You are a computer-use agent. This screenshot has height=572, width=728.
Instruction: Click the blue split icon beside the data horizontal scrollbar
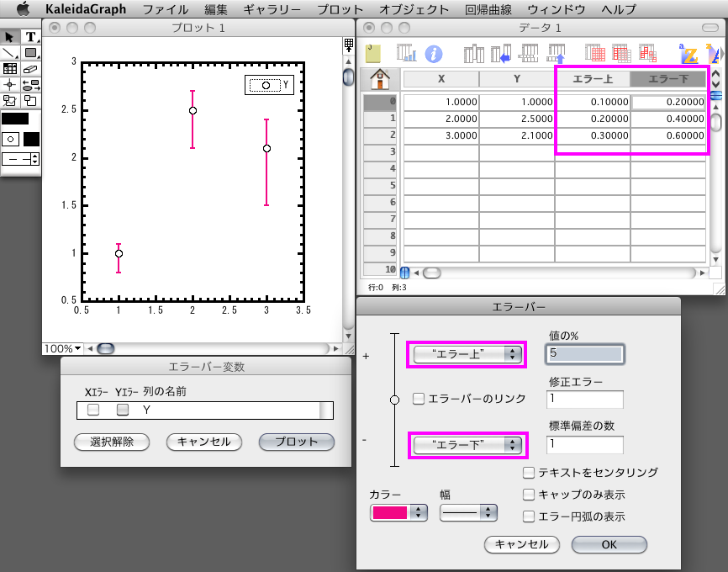point(404,273)
